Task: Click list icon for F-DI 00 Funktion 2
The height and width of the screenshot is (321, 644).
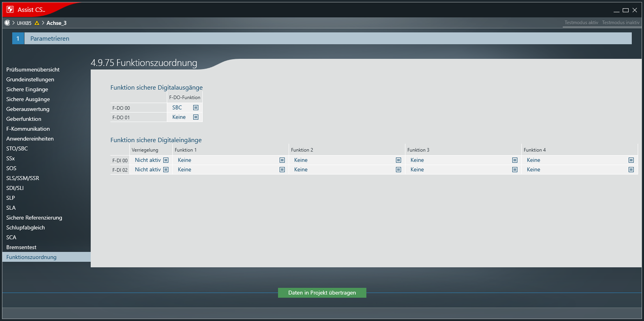Action: coord(398,160)
